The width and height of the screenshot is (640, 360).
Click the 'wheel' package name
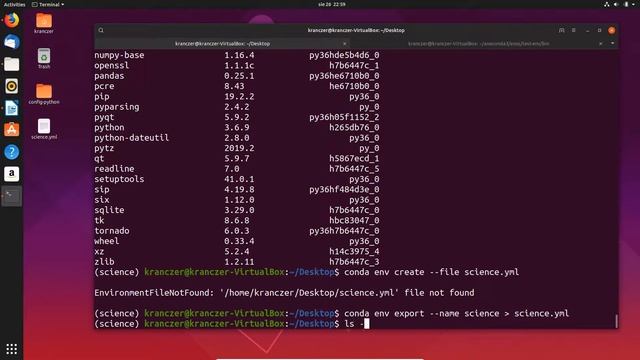click(x=107, y=241)
